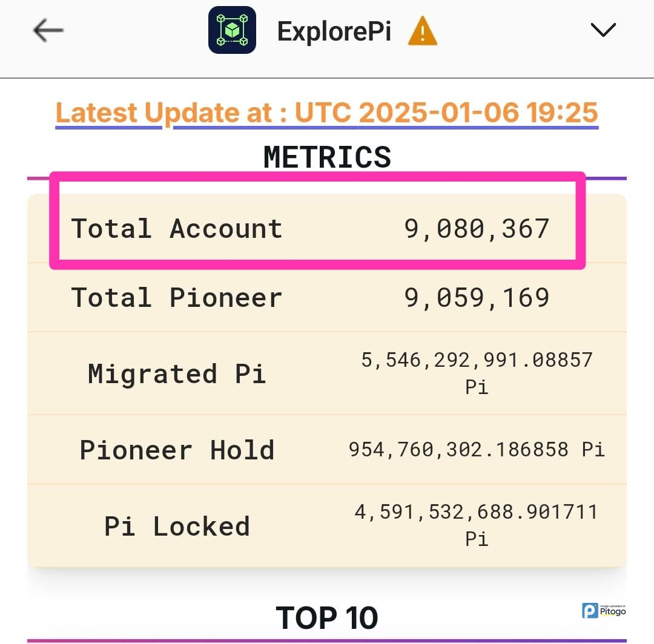Click the ExplorePi title text
This screenshot has width=654, height=644.
(334, 31)
